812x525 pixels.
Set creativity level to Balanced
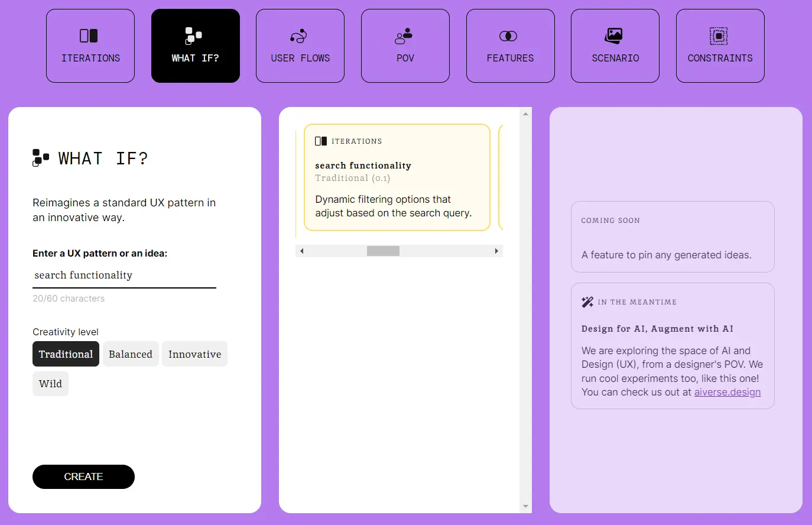click(131, 354)
